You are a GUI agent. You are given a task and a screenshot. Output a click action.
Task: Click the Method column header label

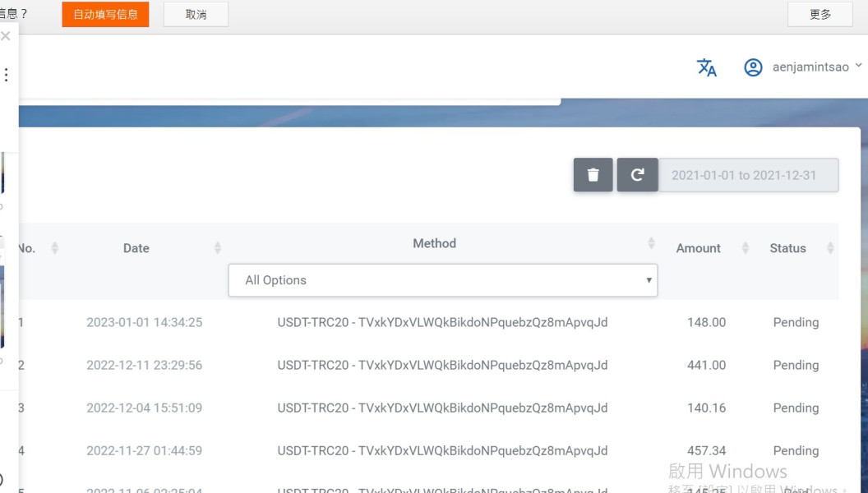pyautogui.click(x=435, y=243)
